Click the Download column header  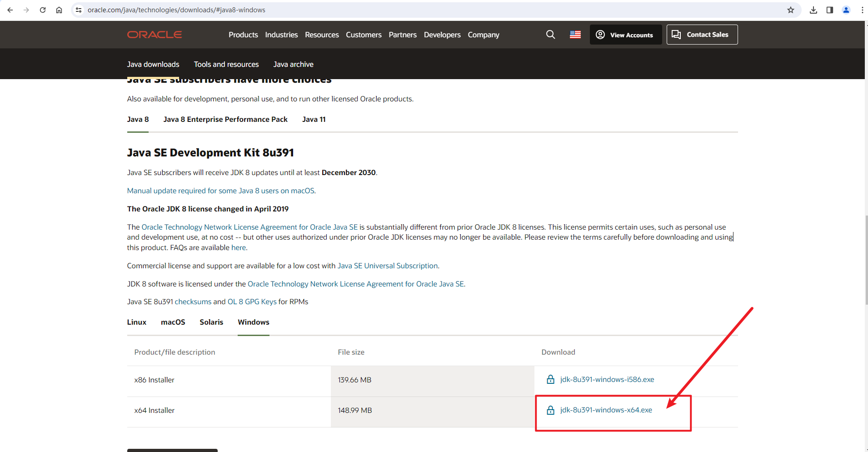click(558, 352)
